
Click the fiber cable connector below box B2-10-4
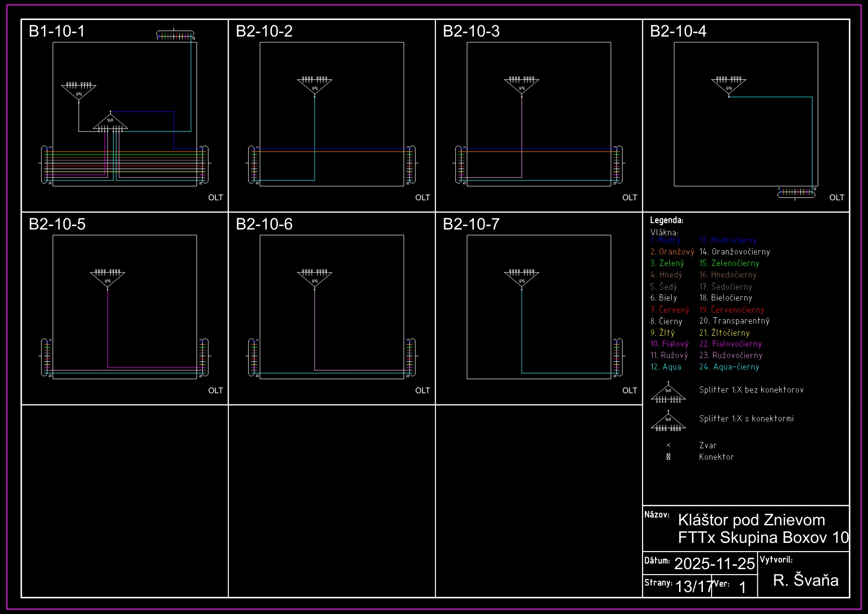pos(796,193)
